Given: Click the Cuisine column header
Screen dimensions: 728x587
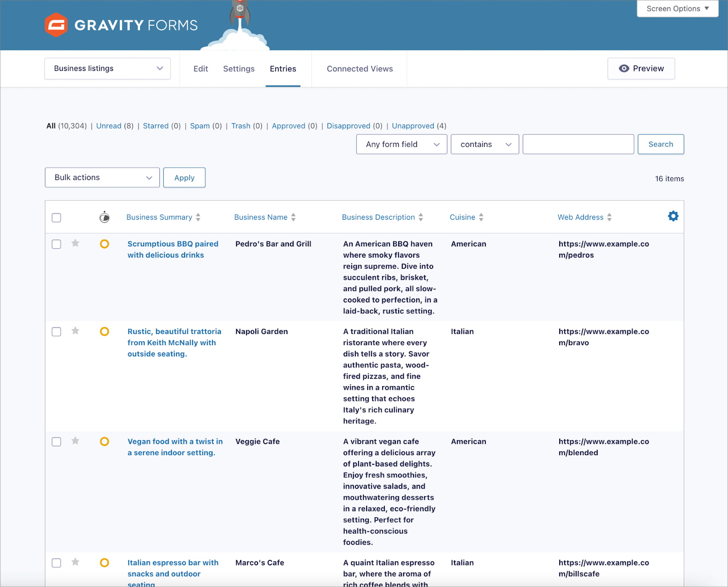Looking at the screenshot, I should click(462, 217).
